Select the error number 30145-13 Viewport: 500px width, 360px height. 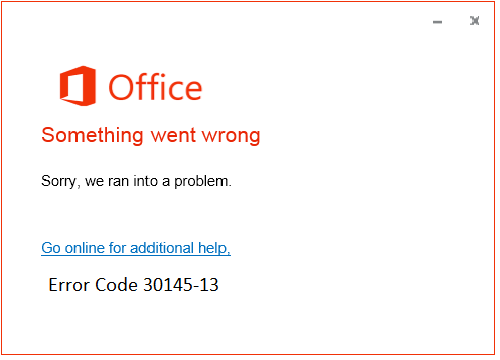click(x=181, y=285)
